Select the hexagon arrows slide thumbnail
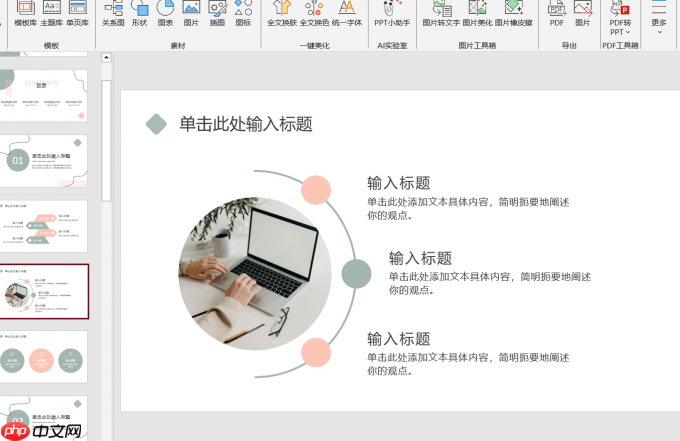The image size is (680, 441). pyautogui.click(x=43, y=226)
